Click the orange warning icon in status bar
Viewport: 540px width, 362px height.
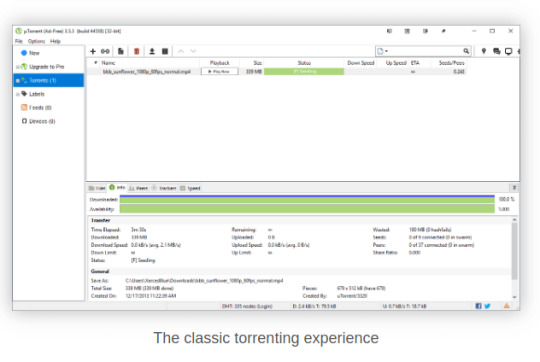[507, 306]
